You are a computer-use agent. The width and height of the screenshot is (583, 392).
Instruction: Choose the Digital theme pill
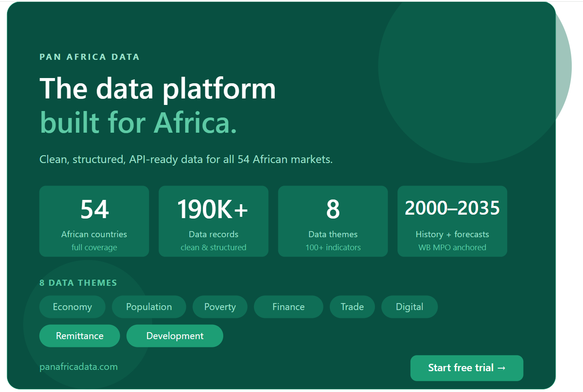click(410, 307)
